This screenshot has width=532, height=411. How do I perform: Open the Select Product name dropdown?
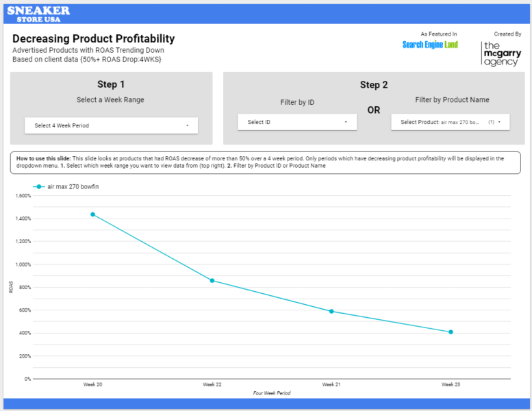click(x=451, y=122)
